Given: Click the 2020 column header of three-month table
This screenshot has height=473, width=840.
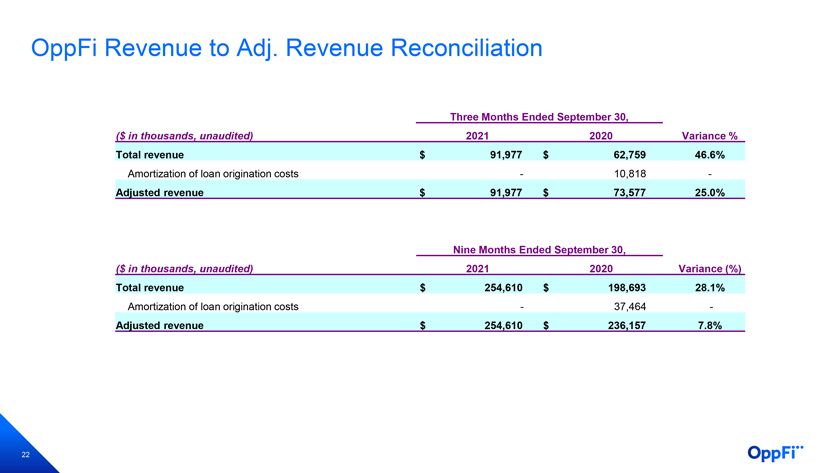Looking at the screenshot, I should coord(601,136).
